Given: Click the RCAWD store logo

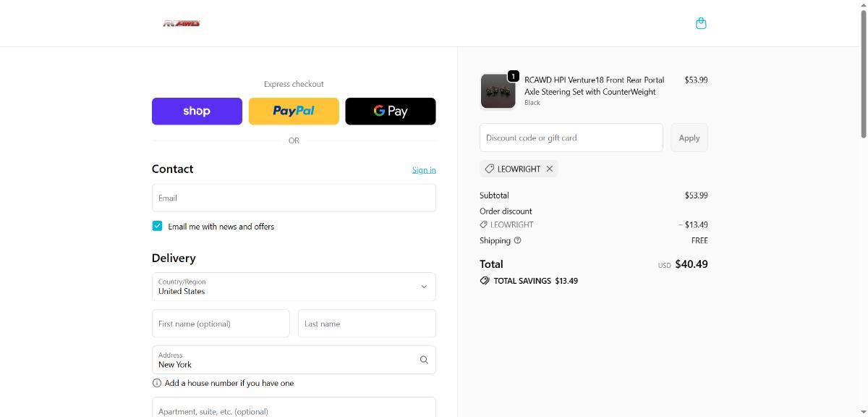Looking at the screenshot, I should [182, 23].
